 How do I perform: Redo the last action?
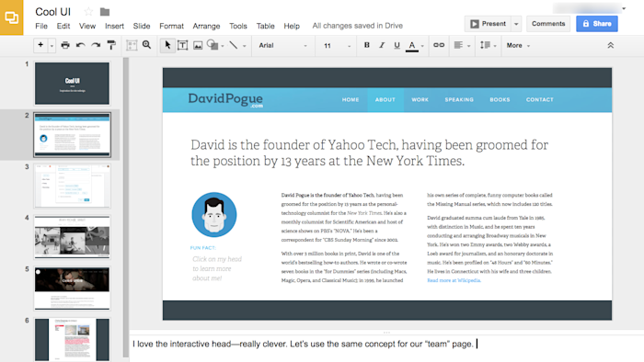click(96, 45)
